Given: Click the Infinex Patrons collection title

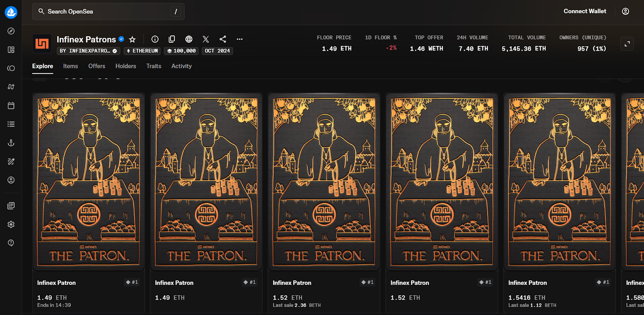Looking at the screenshot, I should click(x=86, y=39).
